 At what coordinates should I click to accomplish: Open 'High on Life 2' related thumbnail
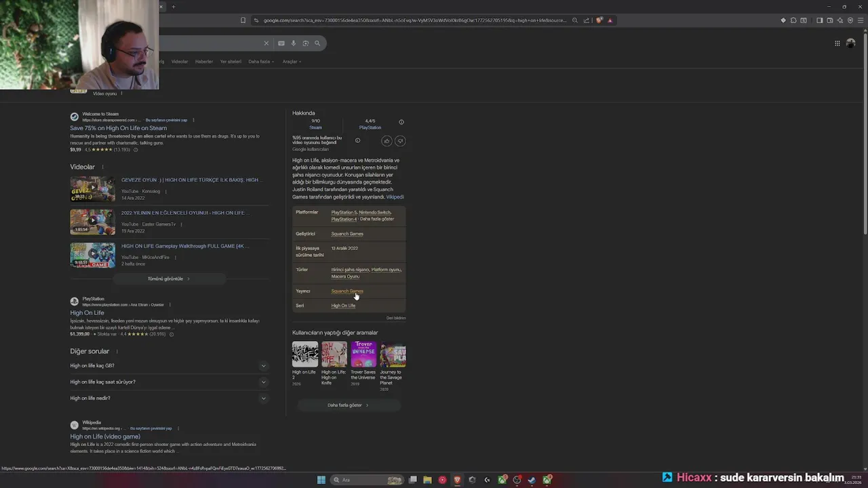coord(305,354)
